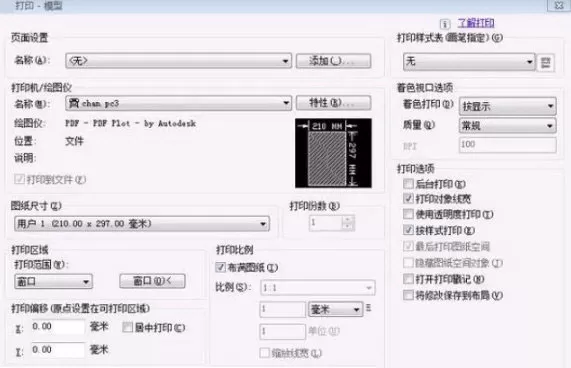This screenshot has width=571, height=368.
Task: Enable the 使用透明度打印 checkbox
Action: (409, 214)
